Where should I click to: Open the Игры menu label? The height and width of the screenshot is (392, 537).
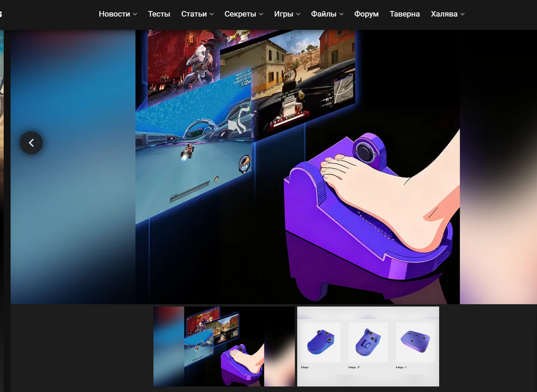283,14
